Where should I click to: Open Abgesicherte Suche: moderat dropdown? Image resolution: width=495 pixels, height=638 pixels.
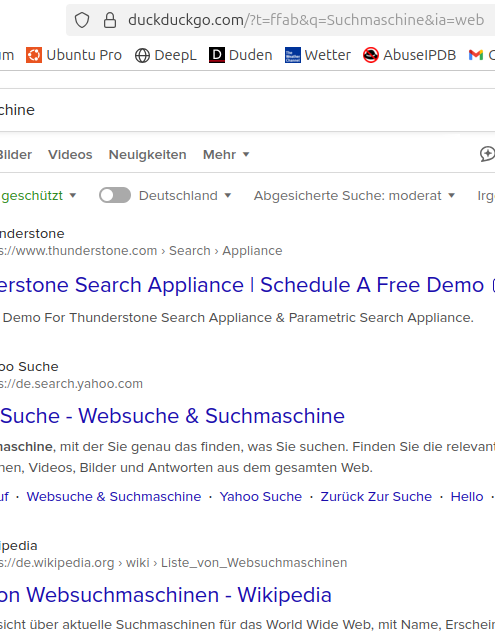[x=354, y=196]
